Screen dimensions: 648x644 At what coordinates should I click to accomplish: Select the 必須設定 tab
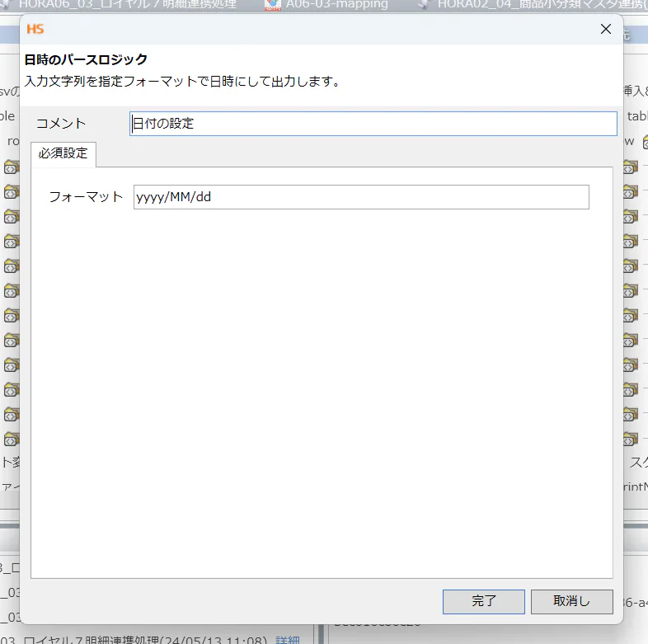pyautogui.click(x=63, y=153)
